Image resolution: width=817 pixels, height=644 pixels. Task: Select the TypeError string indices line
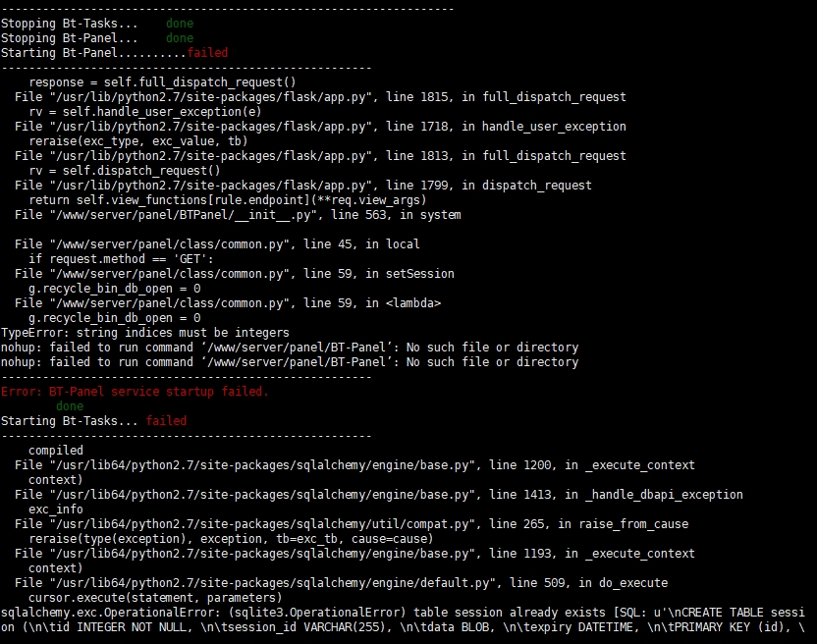click(x=145, y=332)
